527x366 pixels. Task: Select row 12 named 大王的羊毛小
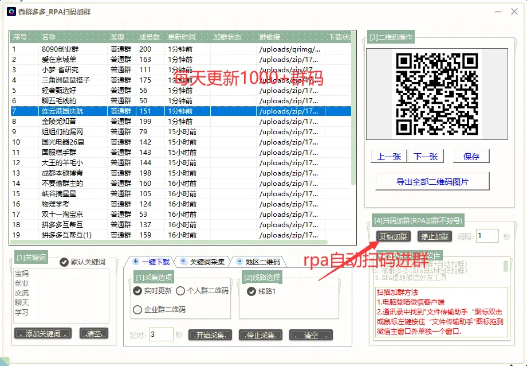click(181, 163)
